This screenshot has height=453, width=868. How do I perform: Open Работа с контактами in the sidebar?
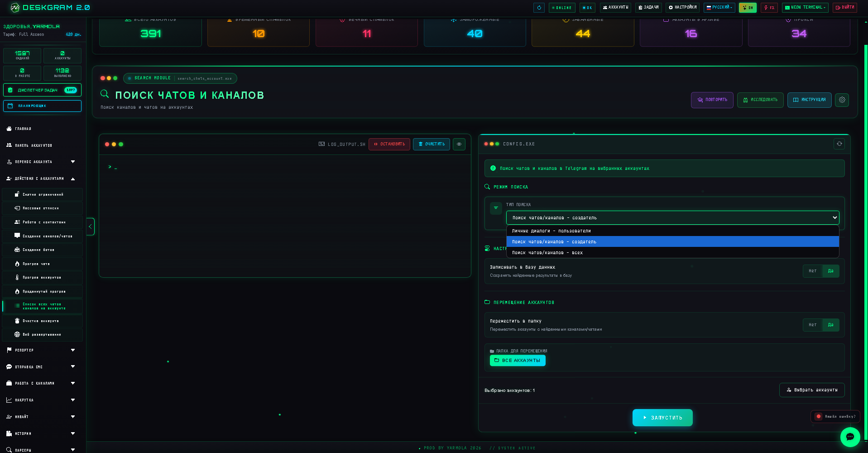click(x=43, y=222)
